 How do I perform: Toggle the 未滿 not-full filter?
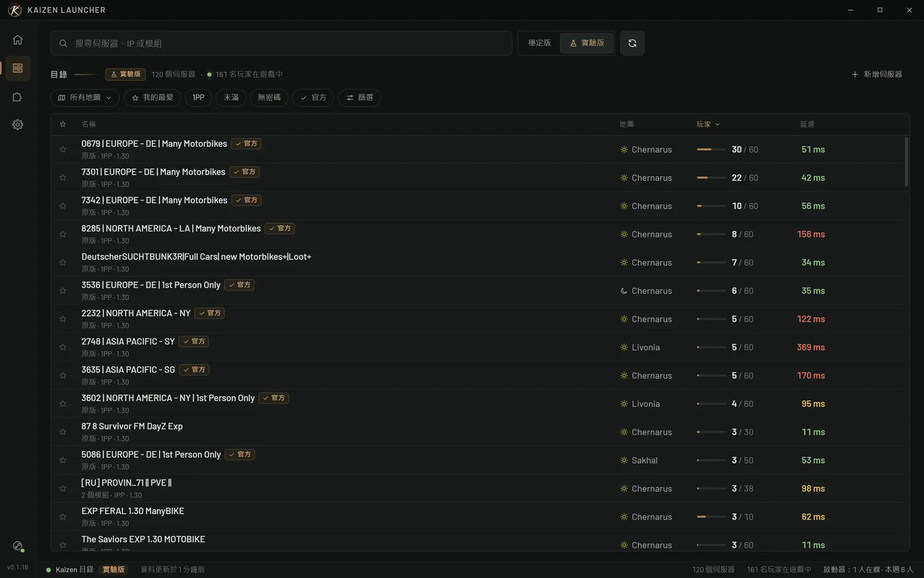pos(231,98)
